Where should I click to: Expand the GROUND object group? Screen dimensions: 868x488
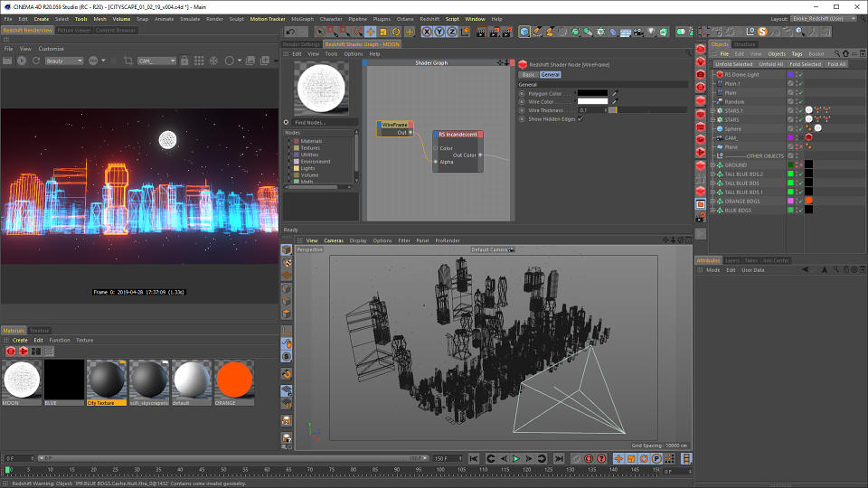pos(713,164)
